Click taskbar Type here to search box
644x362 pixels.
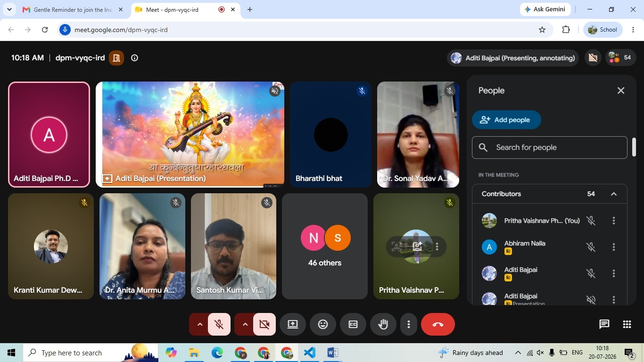(91, 353)
